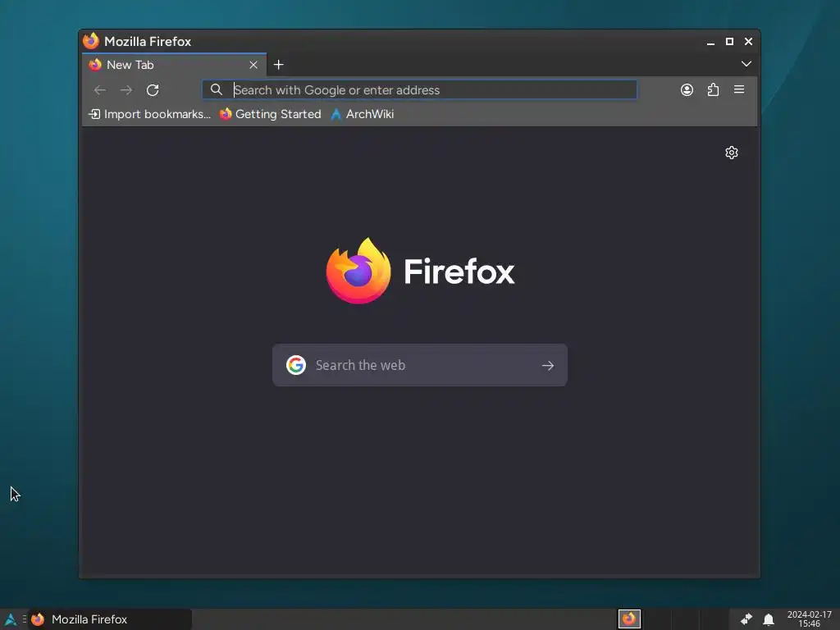Image resolution: width=840 pixels, height=630 pixels.
Task: Click the Forward navigation arrow
Action: [x=126, y=90]
